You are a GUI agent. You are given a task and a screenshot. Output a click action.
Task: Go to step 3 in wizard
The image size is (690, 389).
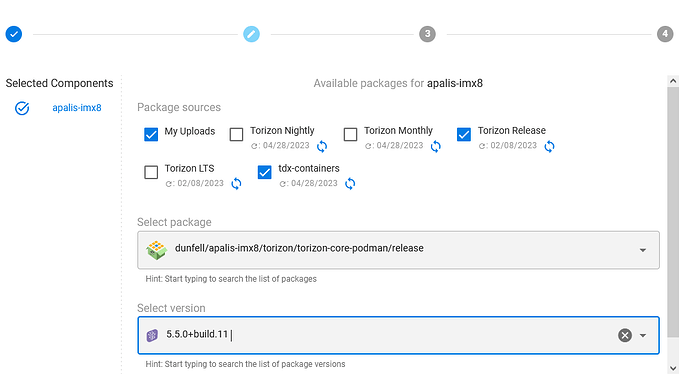point(427,34)
